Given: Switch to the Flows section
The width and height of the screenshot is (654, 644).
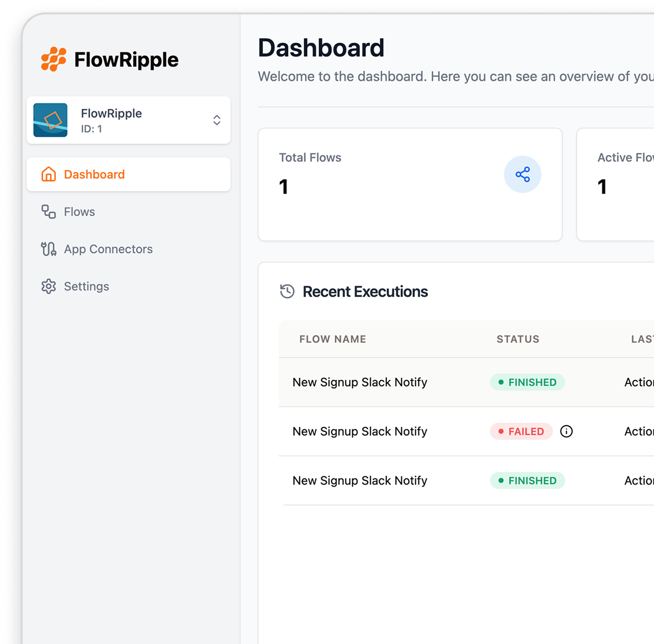Looking at the screenshot, I should point(79,212).
